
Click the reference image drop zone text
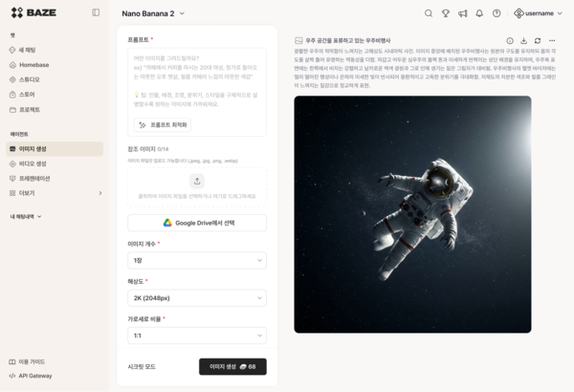pos(197,196)
